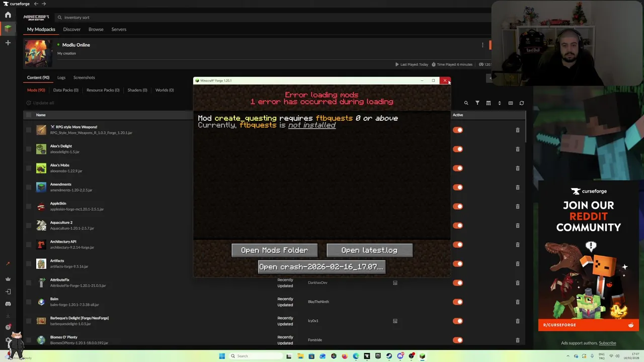Open the Browse tab
This screenshot has height=362, width=644.
[96, 29]
